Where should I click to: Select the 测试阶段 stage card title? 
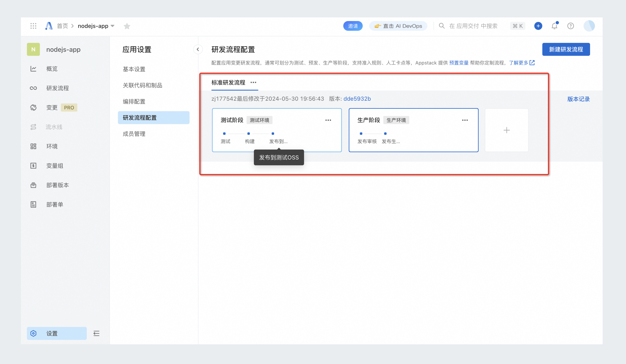tap(232, 120)
